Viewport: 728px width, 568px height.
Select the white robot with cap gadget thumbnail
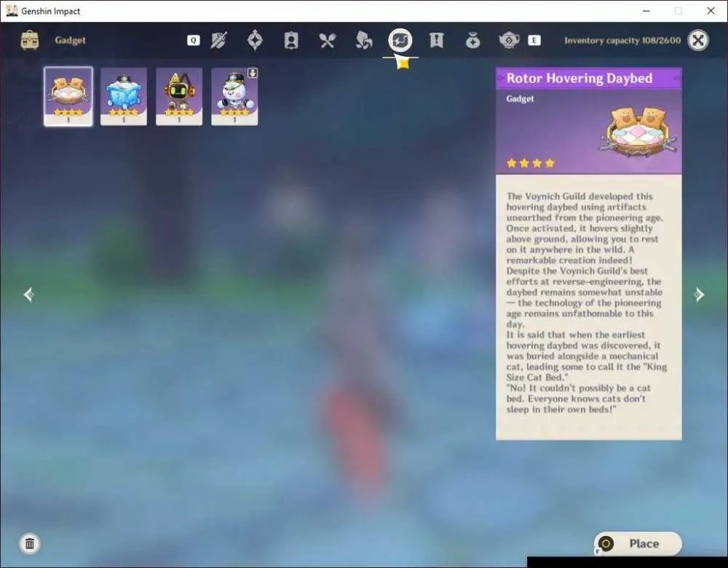pyautogui.click(x=234, y=97)
